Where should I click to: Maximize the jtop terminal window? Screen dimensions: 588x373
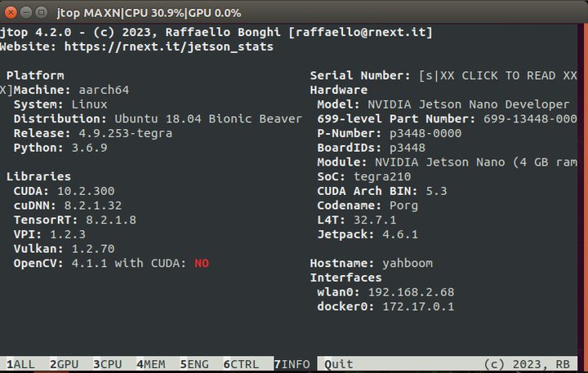point(42,13)
